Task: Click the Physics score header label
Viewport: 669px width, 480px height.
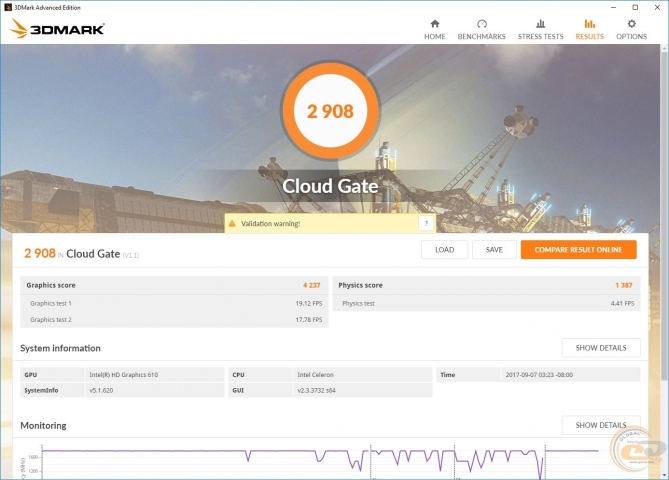Action: [361, 285]
